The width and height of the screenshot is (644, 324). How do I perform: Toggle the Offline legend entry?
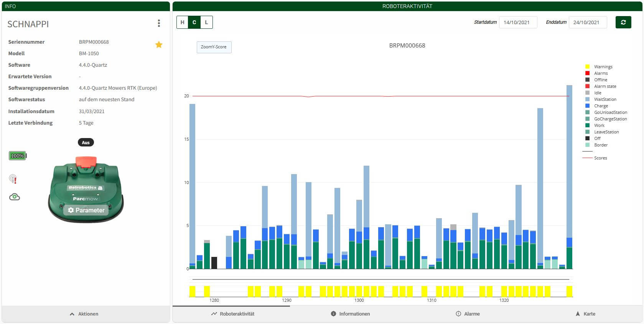pos(596,80)
